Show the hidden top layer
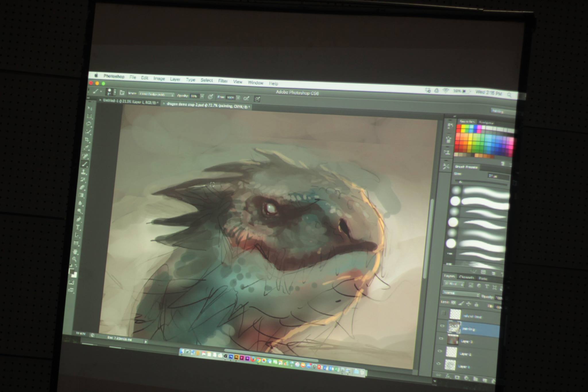Viewport: 588px width, 392px height. point(444,313)
